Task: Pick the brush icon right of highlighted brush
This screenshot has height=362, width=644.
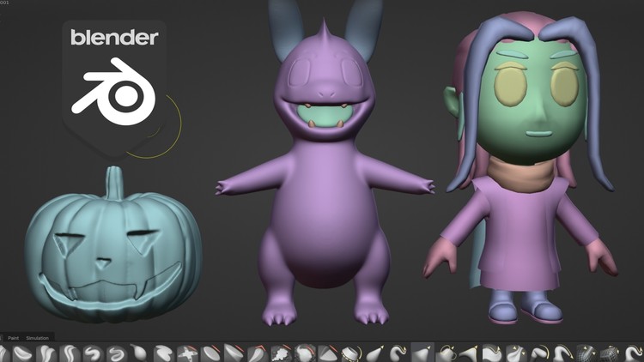Action: 445,353
